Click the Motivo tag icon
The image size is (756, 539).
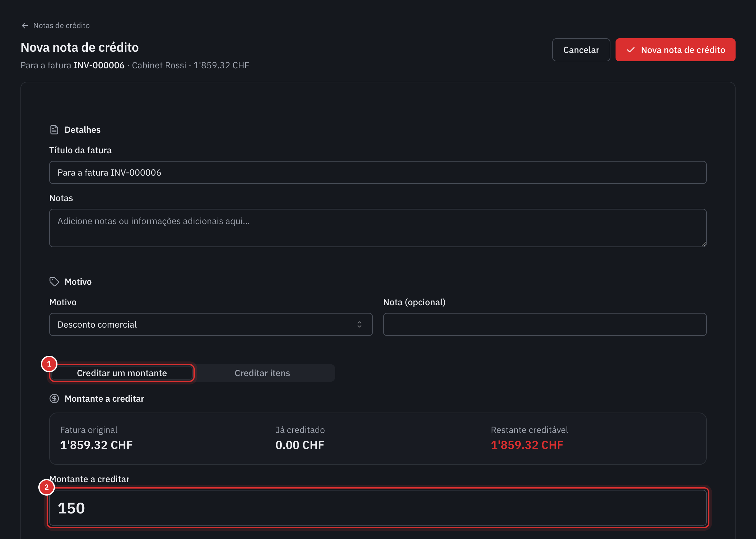pos(54,282)
